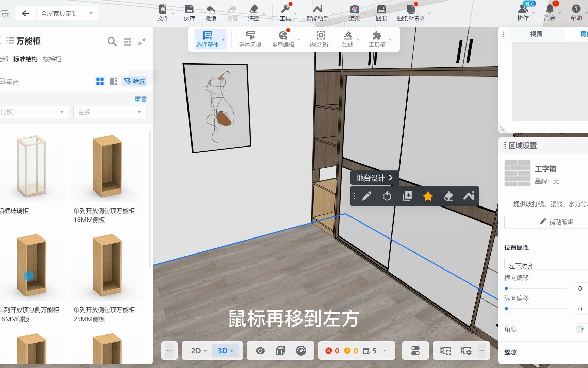This screenshot has width=588, height=368.
Task: Click the rotate icon in floating toolbar
Action: coord(387,196)
